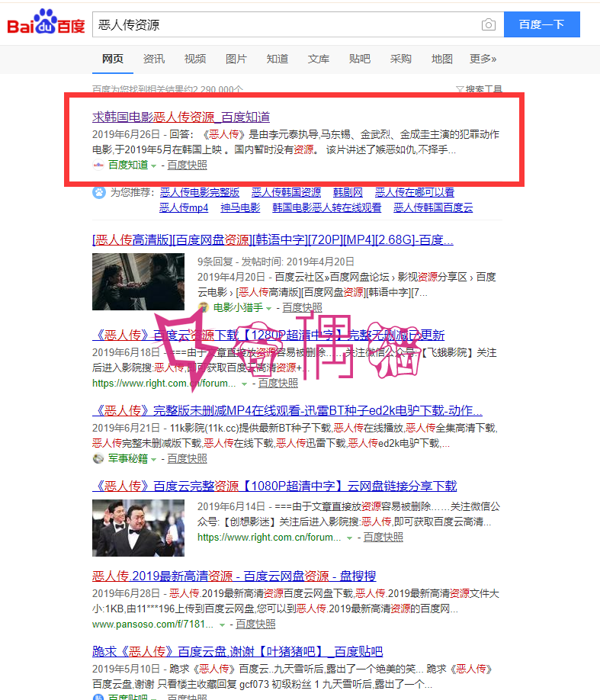Click the fight scene thumbnail of 720P result

click(x=139, y=281)
